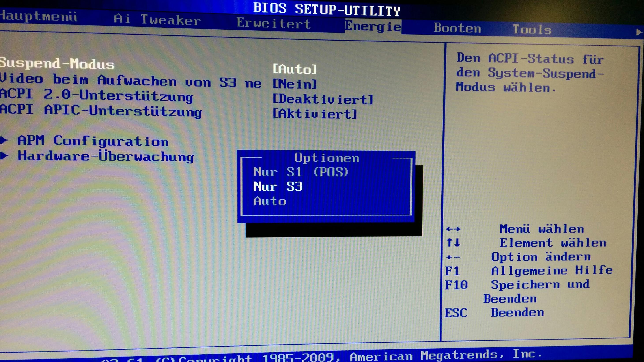The image size is (644, 362).
Task: Open the APM Configuration entry
Action: pos(93,141)
